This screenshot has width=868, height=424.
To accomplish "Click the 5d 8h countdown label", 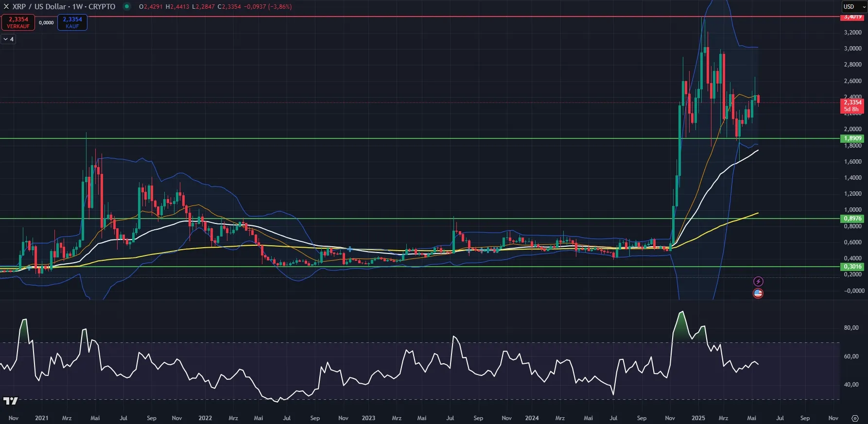I will click(851, 109).
